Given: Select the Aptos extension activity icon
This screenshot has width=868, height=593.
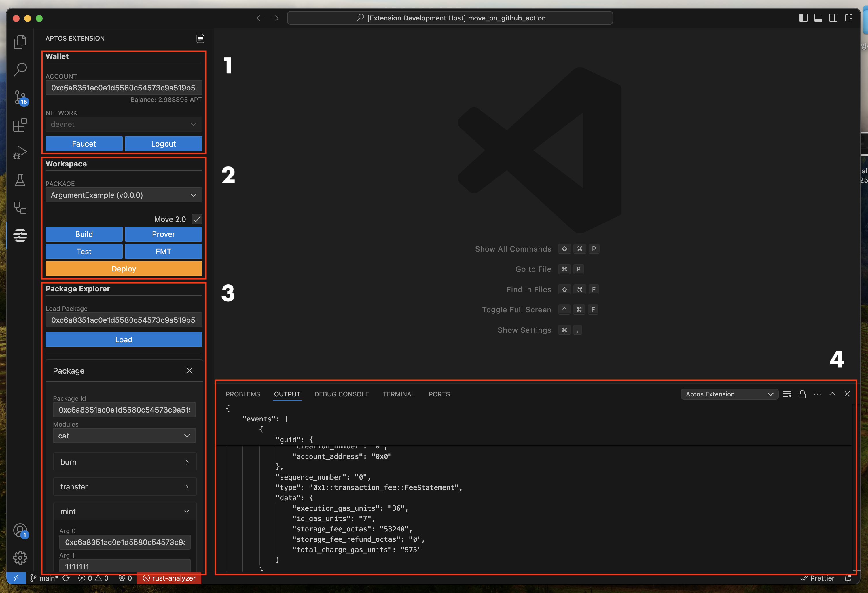Looking at the screenshot, I should coord(20,236).
